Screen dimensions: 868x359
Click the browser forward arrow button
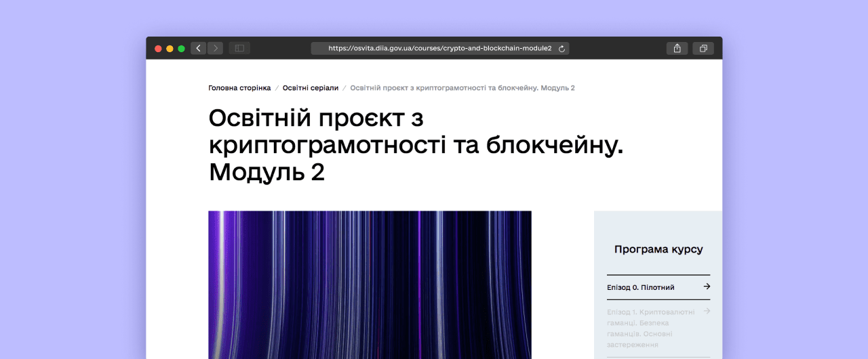coord(215,48)
